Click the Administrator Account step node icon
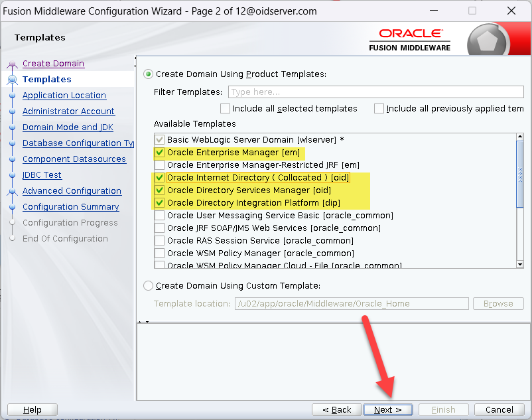Viewport: 532px width, 420px height. point(12,111)
